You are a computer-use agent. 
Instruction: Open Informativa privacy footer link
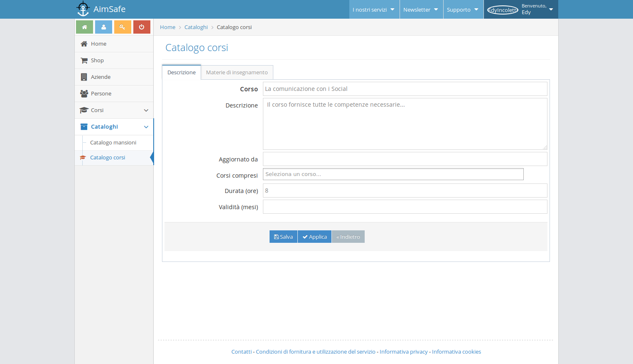point(404,352)
